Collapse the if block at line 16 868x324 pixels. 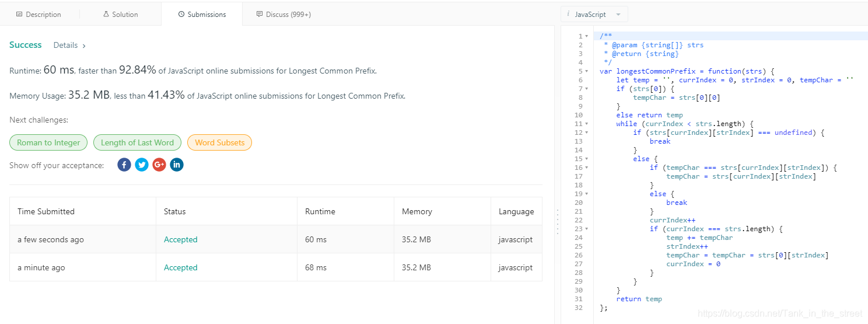pyautogui.click(x=587, y=168)
